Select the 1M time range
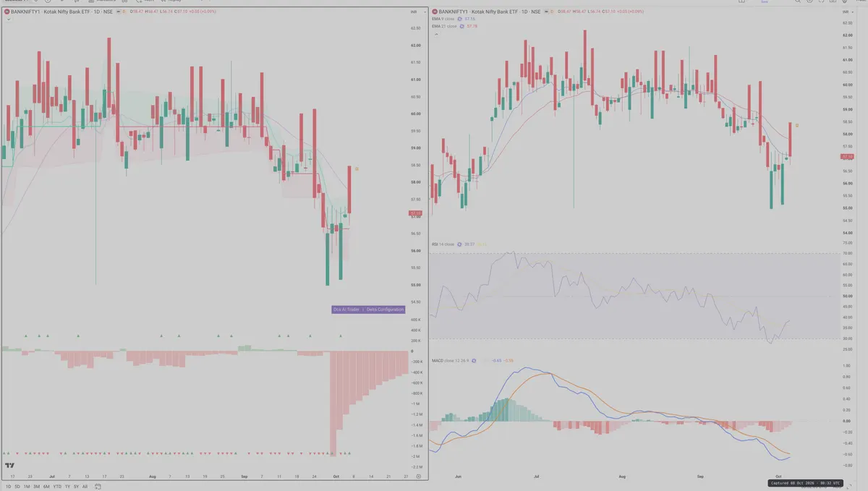This screenshot has width=868, height=491. pyautogui.click(x=27, y=487)
